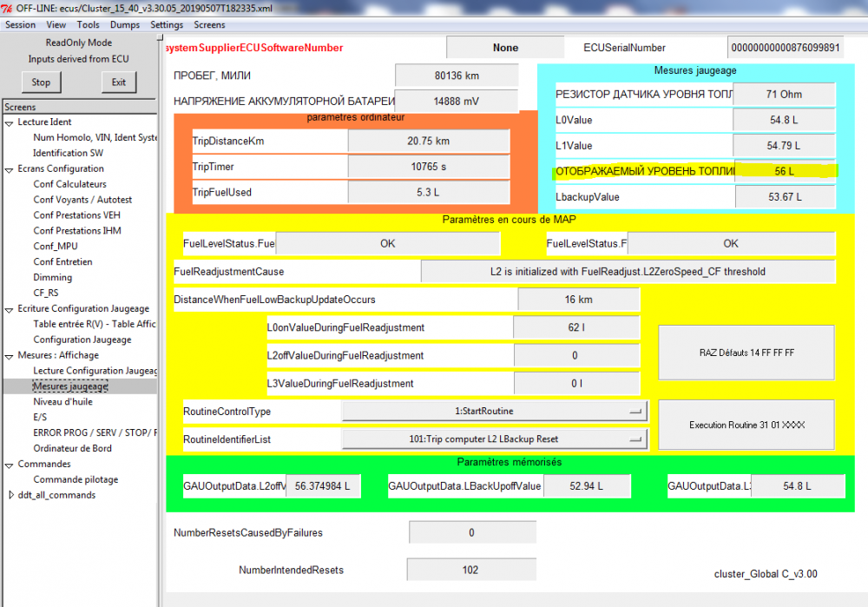Open Lecture Configuration Jaugeage screen
The height and width of the screenshot is (607, 868).
coord(95,371)
